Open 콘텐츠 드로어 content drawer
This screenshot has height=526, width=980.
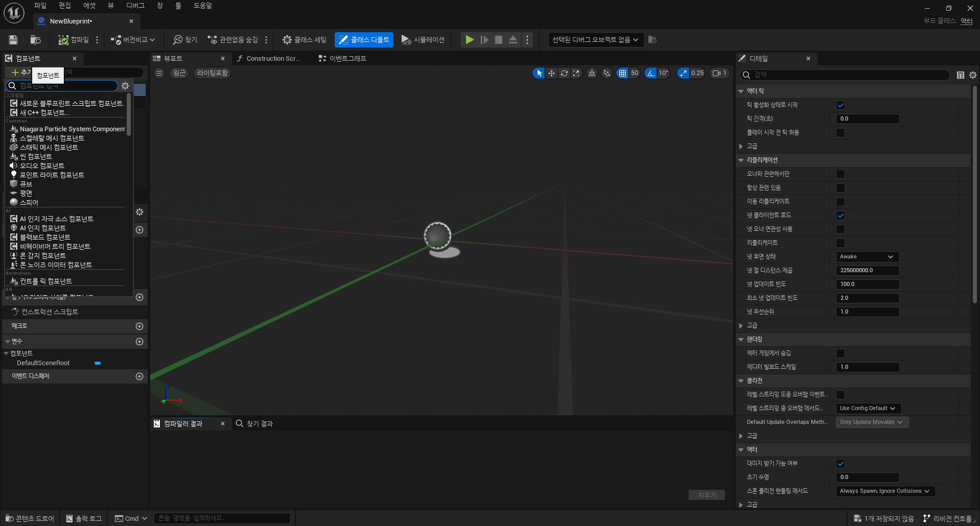30,518
